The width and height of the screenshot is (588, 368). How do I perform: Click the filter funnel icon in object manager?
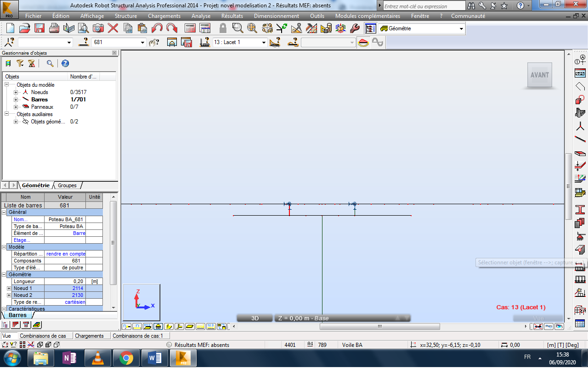(20, 63)
